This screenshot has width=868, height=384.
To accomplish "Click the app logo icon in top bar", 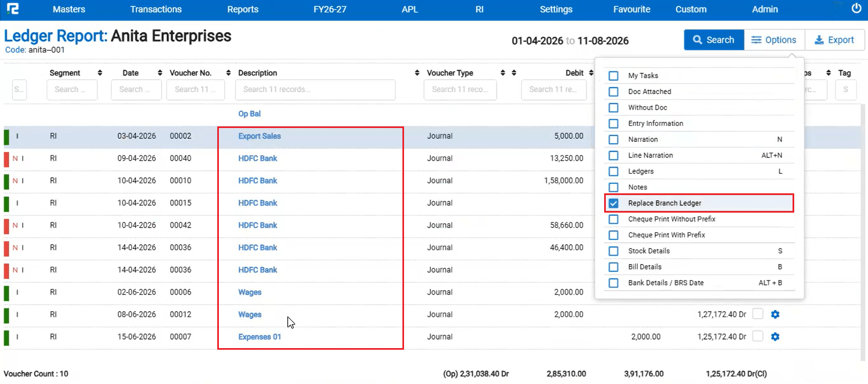I will coord(12,9).
